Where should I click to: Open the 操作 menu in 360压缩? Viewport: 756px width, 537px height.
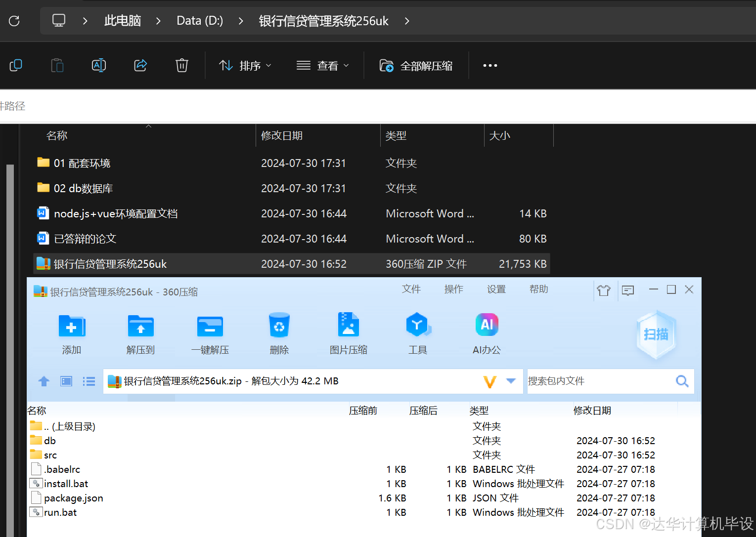click(454, 289)
